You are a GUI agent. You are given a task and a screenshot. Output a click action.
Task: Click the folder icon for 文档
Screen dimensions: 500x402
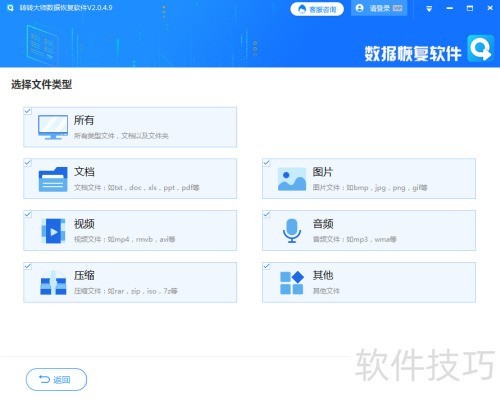(53, 179)
